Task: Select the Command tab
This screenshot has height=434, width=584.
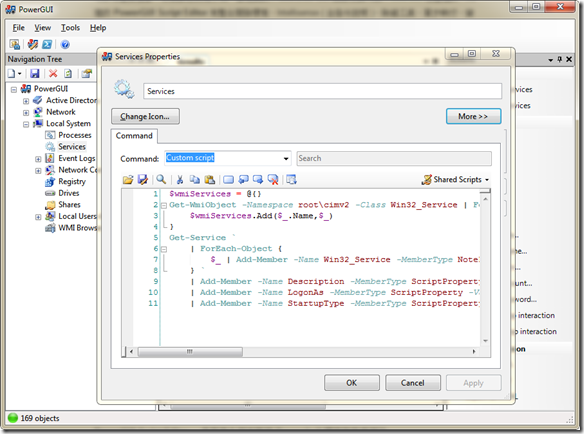Action: 134,136
